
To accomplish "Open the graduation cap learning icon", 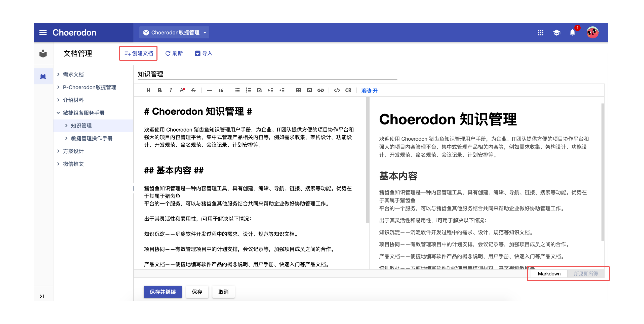I will pos(557,33).
